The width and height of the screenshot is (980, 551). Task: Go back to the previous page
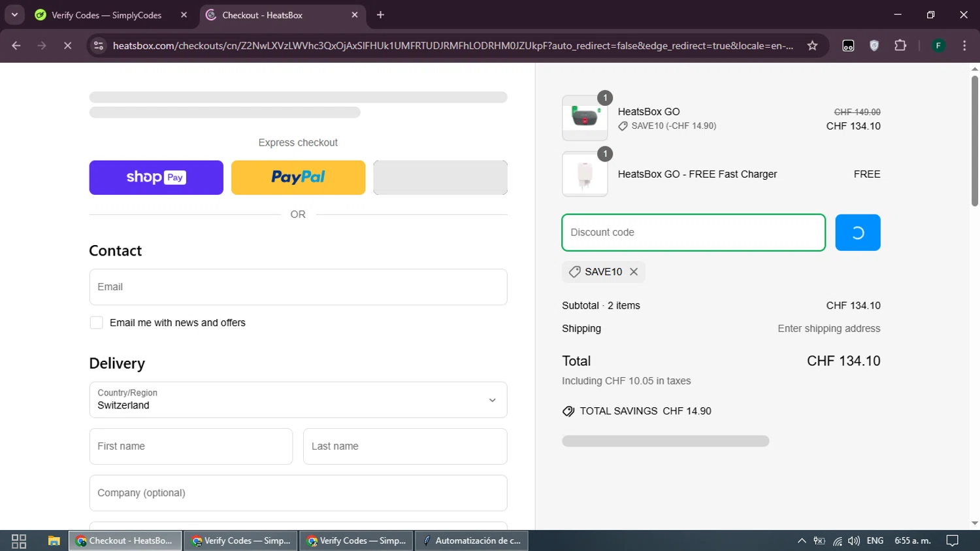click(x=16, y=46)
